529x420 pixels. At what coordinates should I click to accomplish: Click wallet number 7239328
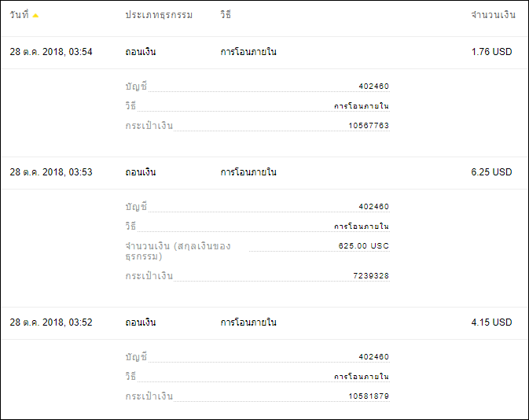click(x=371, y=276)
